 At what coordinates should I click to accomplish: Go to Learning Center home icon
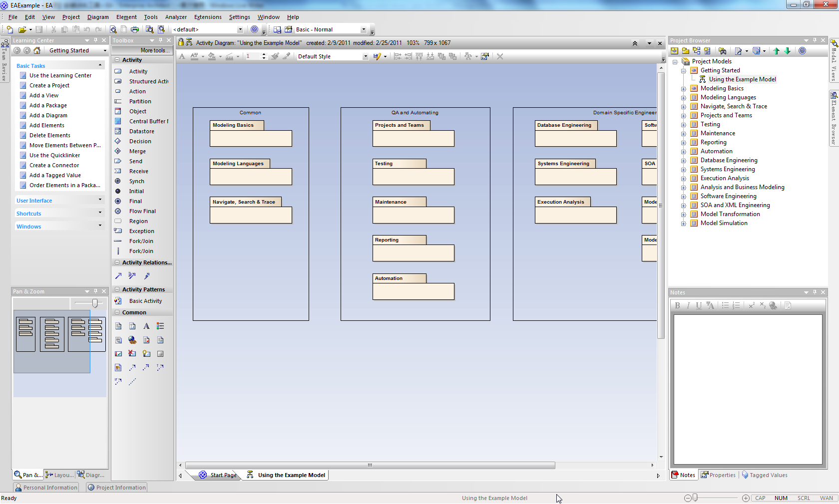pos(37,50)
